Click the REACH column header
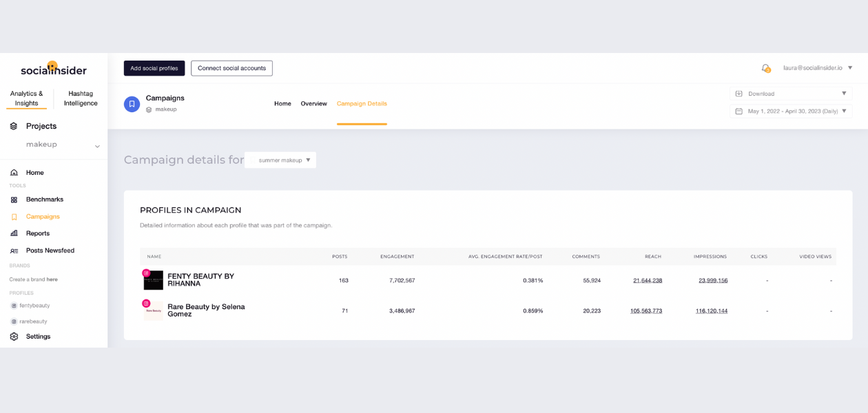 point(653,257)
